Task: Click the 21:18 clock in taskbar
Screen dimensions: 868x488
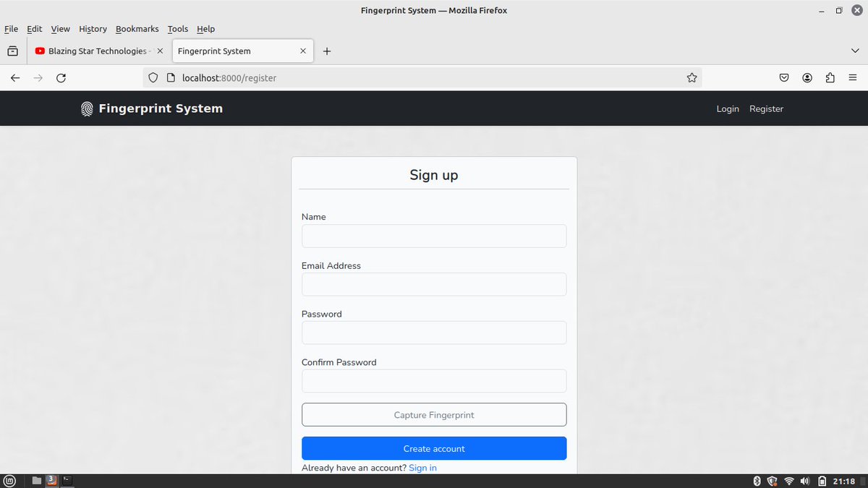Action: pyautogui.click(x=844, y=481)
